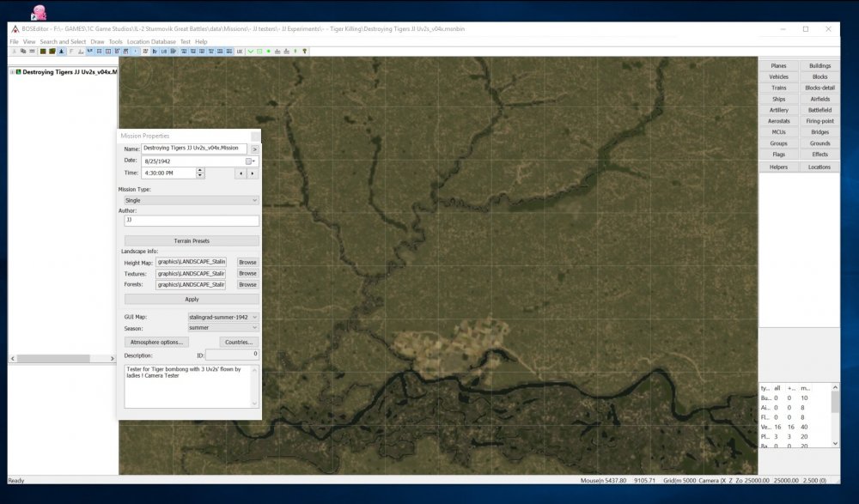The image size is (859, 504).
Task: Click the green dot toolbar icon
Action: point(269,51)
